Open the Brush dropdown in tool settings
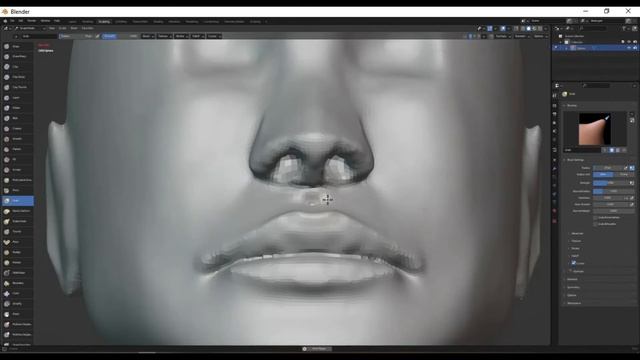 148,36
